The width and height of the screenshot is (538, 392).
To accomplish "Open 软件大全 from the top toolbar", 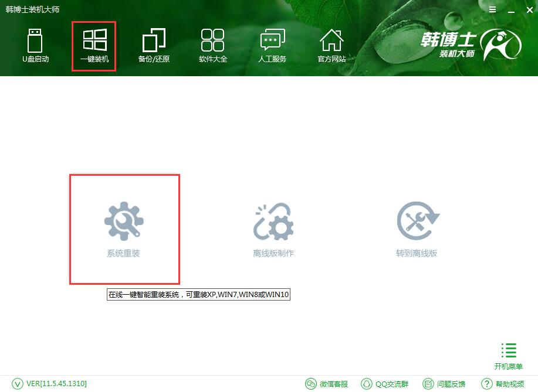I will (212, 46).
